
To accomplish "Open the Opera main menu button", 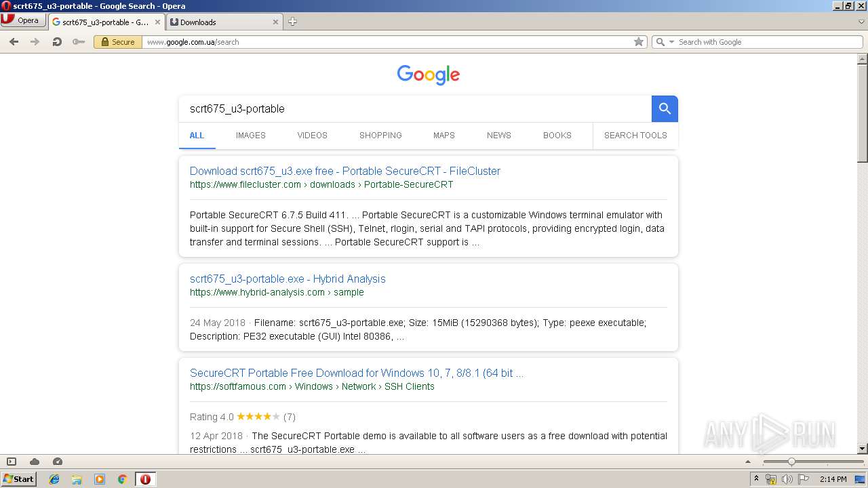I will click(23, 20).
